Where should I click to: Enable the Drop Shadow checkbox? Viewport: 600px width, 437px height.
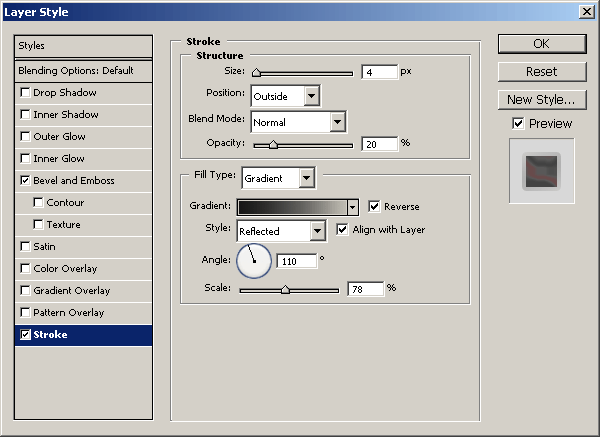tap(25, 93)
